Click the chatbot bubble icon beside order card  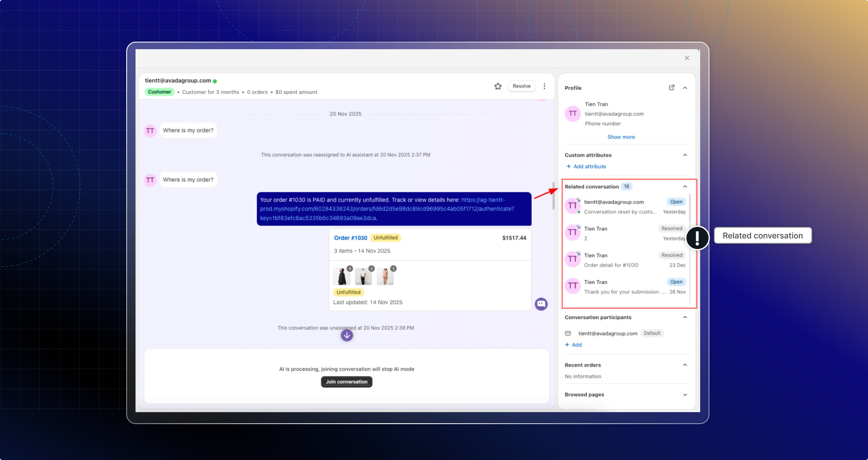click(x=541, y=304)
